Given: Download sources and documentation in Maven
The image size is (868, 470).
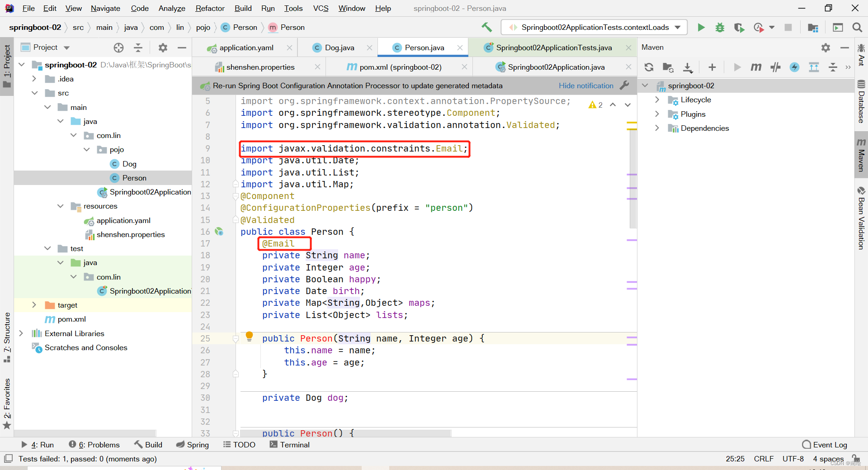Looking at the screenshot, I should (x=688, y=67).
